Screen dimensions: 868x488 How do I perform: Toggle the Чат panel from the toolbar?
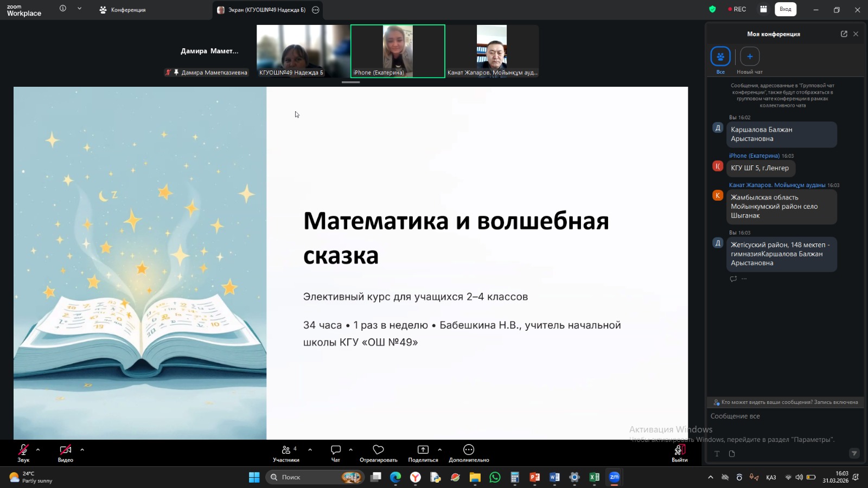336,453
